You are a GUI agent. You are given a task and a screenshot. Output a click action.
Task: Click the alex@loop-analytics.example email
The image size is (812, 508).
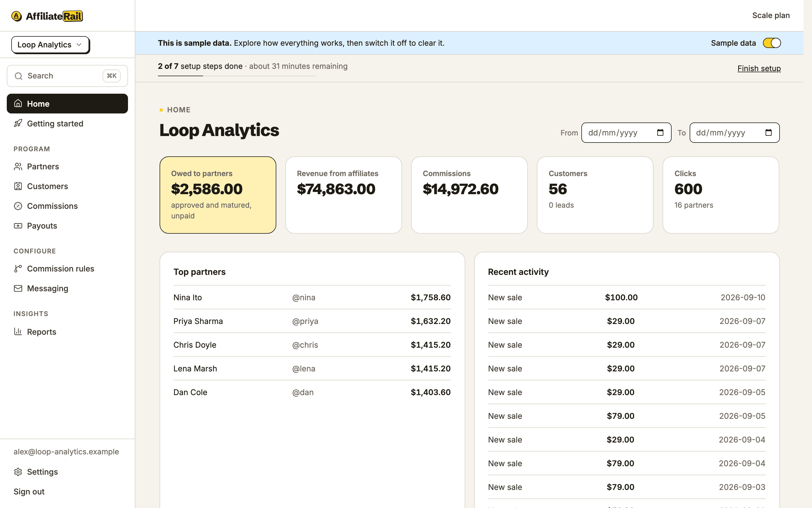[x=66, y=452]
